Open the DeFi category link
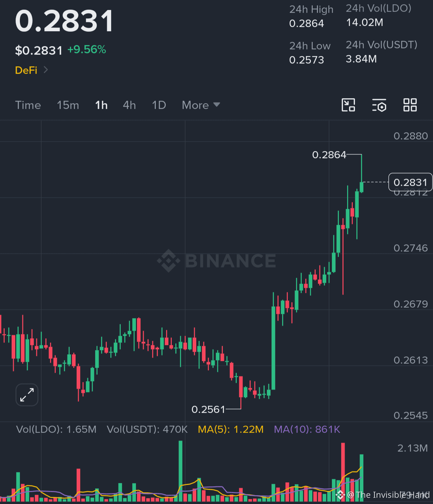The image size is (433, 504). click(x=26, y=70)
